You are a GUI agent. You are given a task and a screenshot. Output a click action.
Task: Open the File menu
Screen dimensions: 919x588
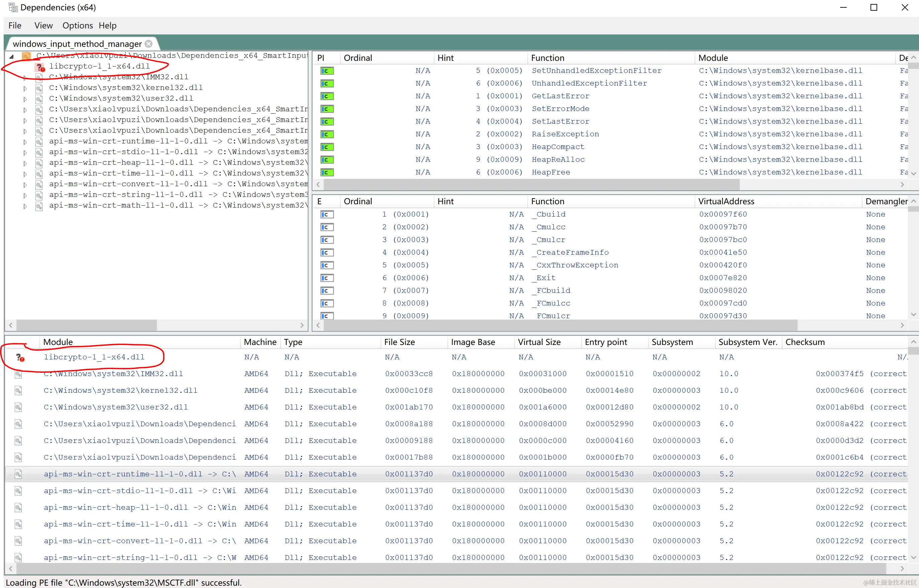pyautogui.click(x=15, y=26)
